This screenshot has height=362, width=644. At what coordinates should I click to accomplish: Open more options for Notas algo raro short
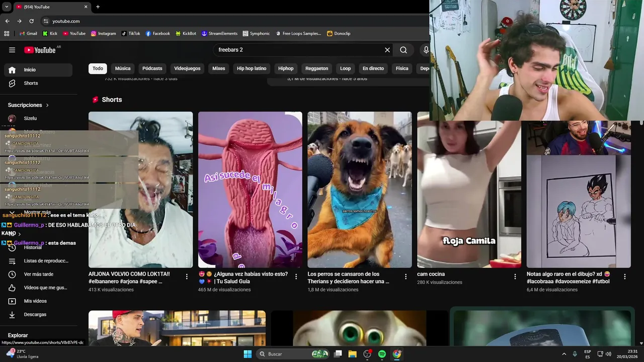tap(625, 277)
